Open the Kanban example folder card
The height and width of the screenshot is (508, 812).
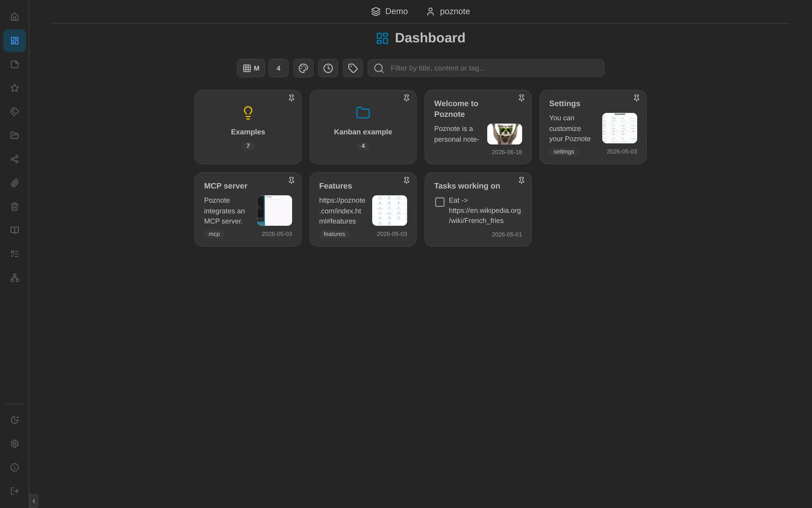pyautogui.click(x=363, y=127)
